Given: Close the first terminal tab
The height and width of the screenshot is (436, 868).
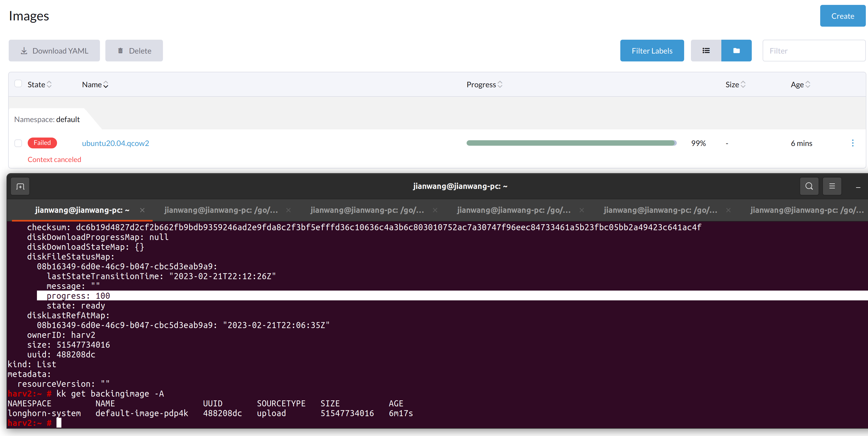Looking at the screenshot, I should (142, 210).
